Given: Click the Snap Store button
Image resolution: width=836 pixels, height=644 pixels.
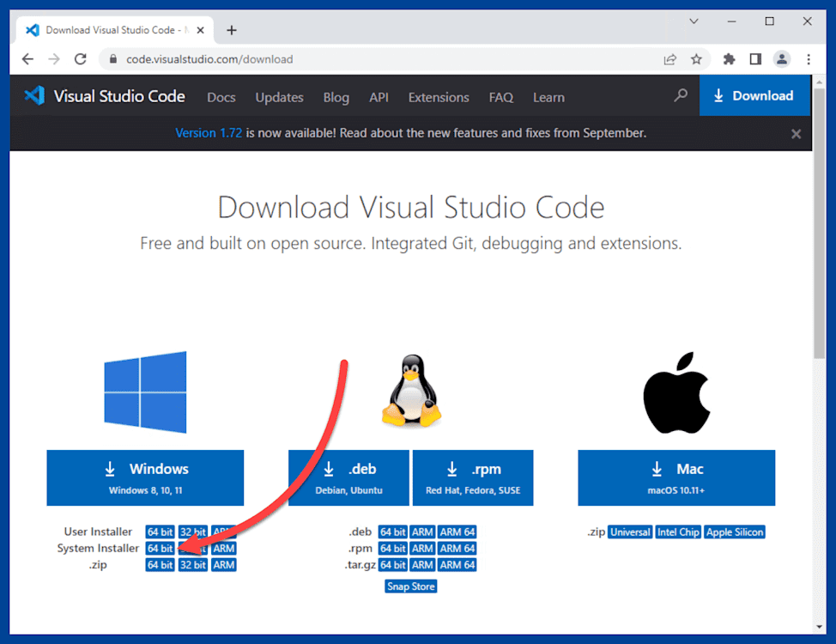Looking at the screenshot, I should point(410,586).
